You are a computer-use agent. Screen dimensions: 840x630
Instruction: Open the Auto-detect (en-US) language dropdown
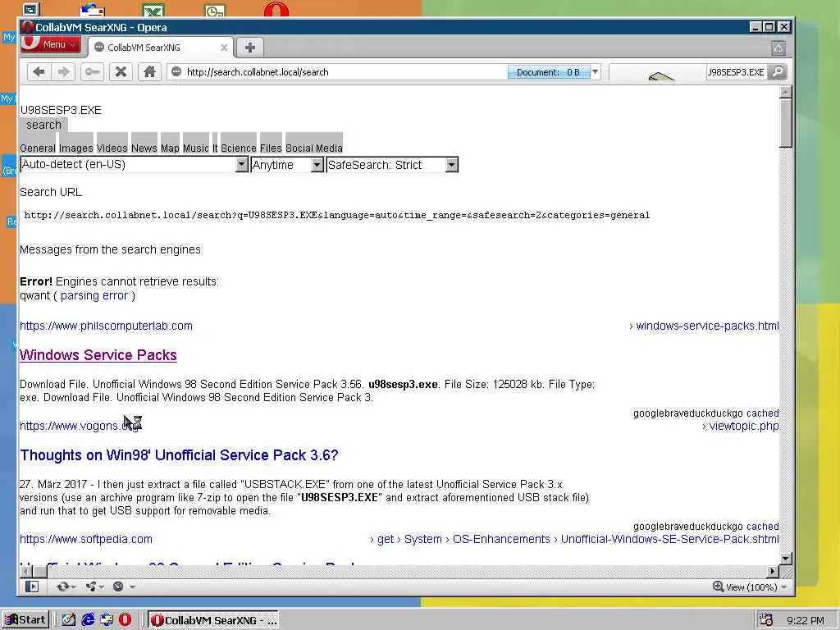tap(134, 164)
